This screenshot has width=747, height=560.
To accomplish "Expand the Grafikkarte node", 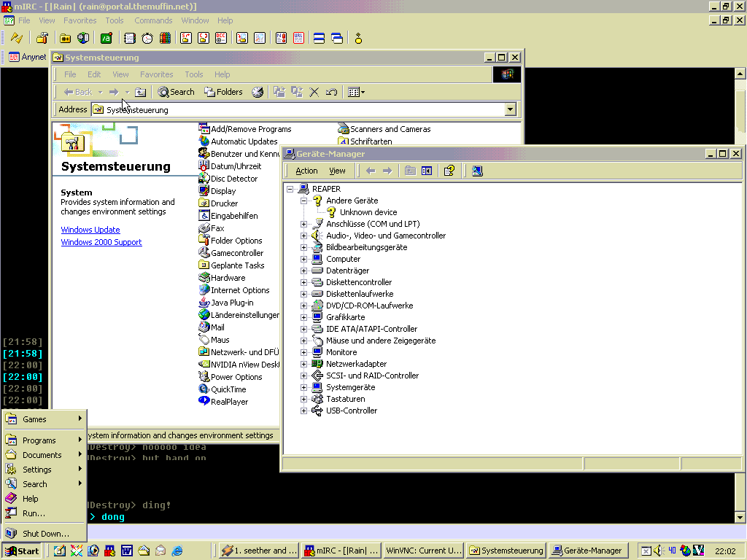I will pyautogui.click(x=303, y=317).
